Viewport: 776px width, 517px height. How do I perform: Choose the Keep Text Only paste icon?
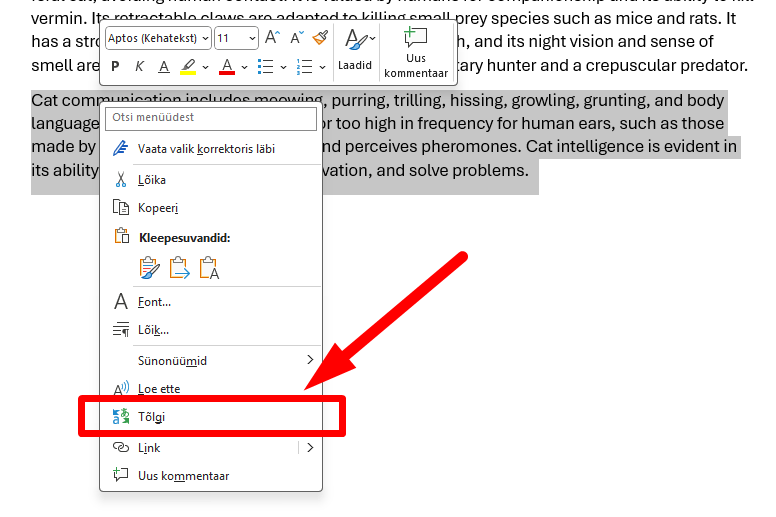coord(209,267)
